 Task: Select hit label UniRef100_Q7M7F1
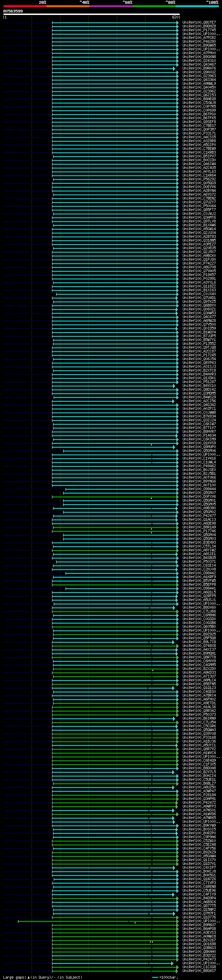(x=199, y=913)
